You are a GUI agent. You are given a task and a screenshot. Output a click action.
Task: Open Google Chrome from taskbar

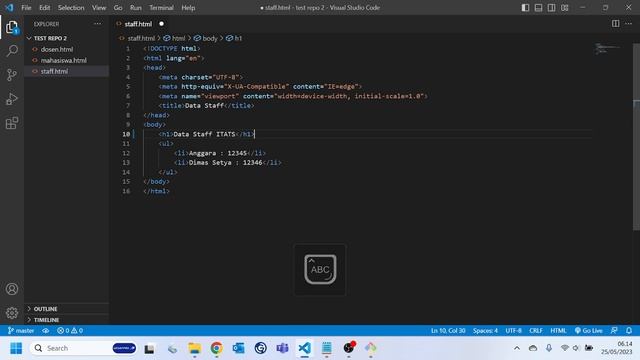[216, 348]
